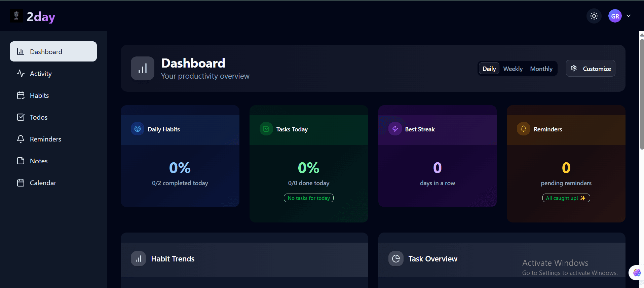Click the 'pending reminders' text

click(566, 183)
